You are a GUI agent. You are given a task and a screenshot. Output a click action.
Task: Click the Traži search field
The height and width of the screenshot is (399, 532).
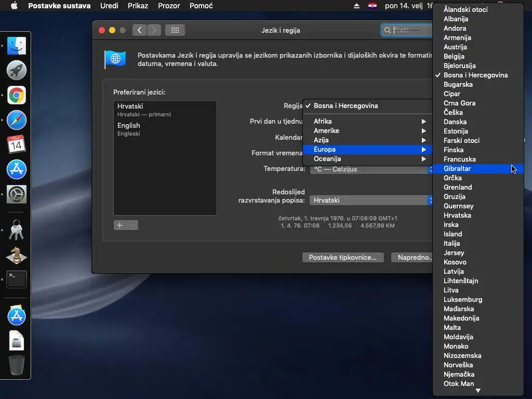pyautogui.click(x=407, y=30)
